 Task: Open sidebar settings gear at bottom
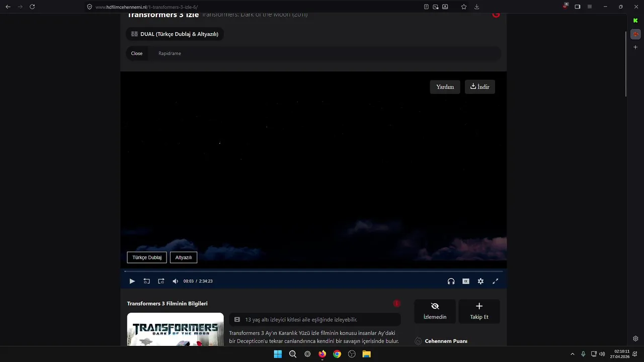(x=635, y=338)
